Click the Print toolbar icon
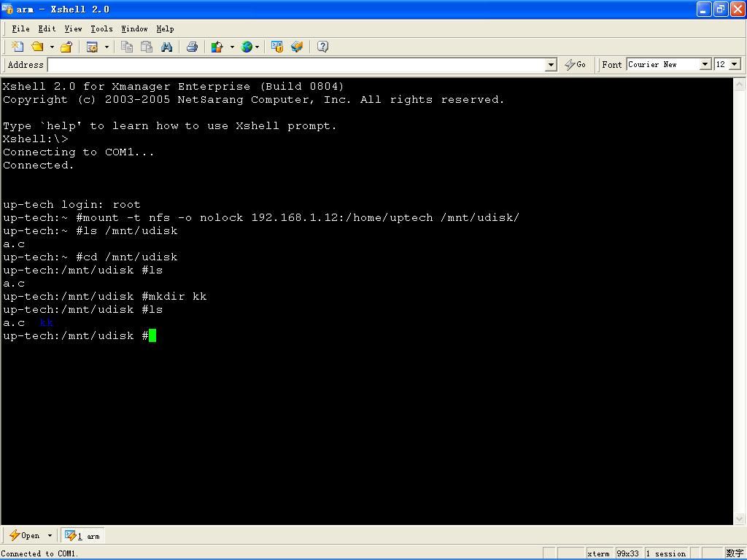This screenshot has height=560, width=747. coord(192,47)
